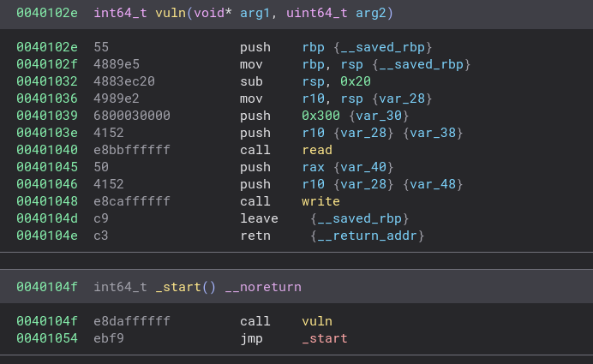The image size is (593, 364).
Task: Click the _start jmp target
Action: tap(324, 338)
